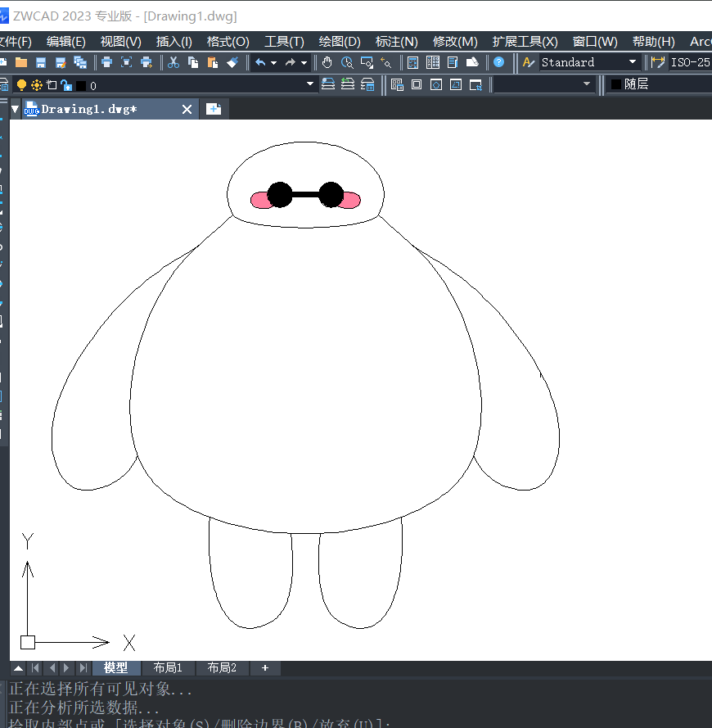This screenshot has width=712, height=728.
Task: Click layer 0 black color swatch
Action: (81, 86)
